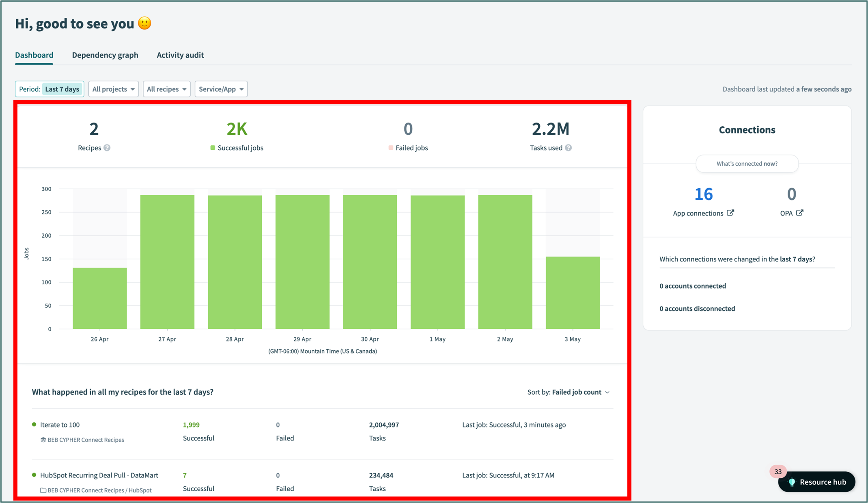Open the App connections external link icon

tap(730, 213)
